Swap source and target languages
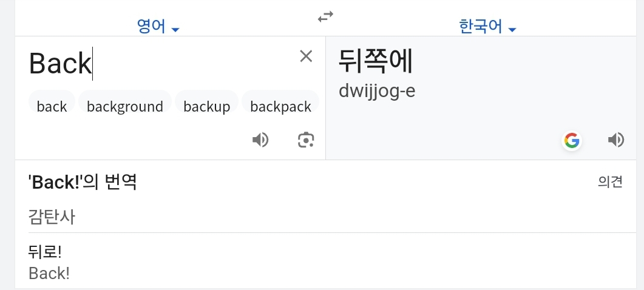The height and width of the screenshot is (290, 644). 326,17
